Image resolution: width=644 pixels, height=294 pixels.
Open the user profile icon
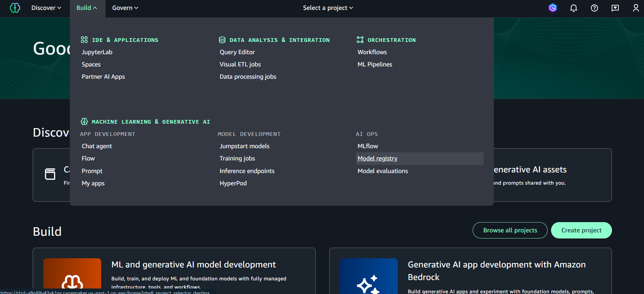point(635,8)
